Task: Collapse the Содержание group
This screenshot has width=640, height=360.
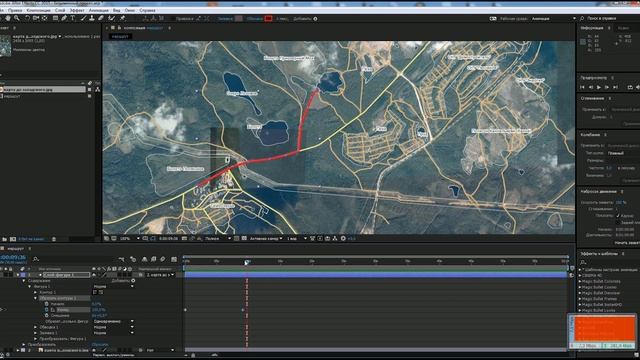Action: [x=24, y=281]
